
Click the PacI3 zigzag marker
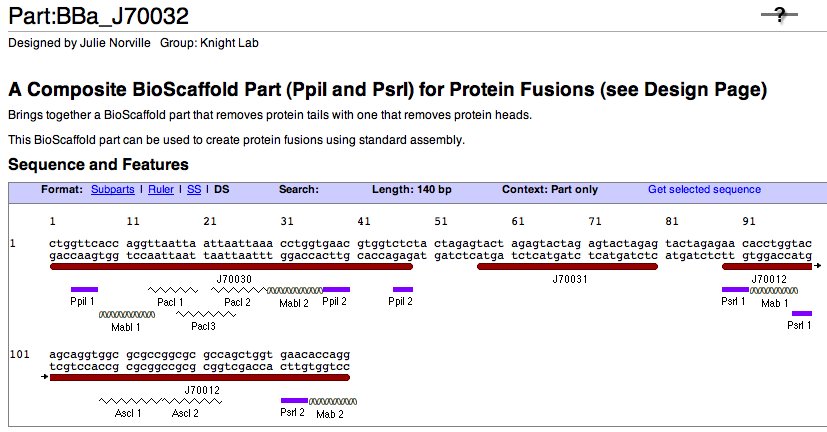point(204,314)
